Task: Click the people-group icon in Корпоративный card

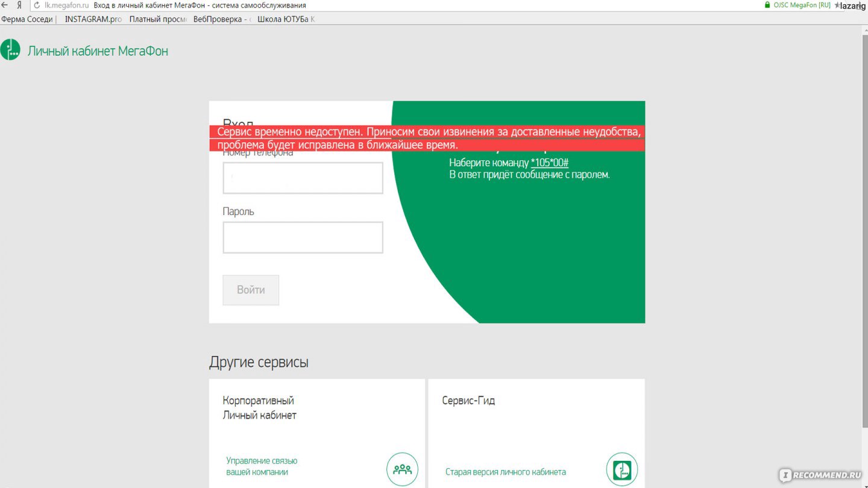Action: click(402, 469)
